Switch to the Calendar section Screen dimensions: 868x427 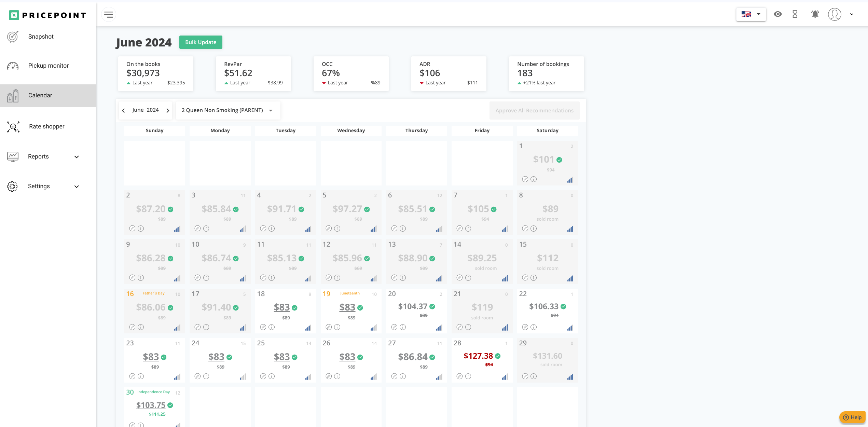pyautogui.click(x=40, y=95)
